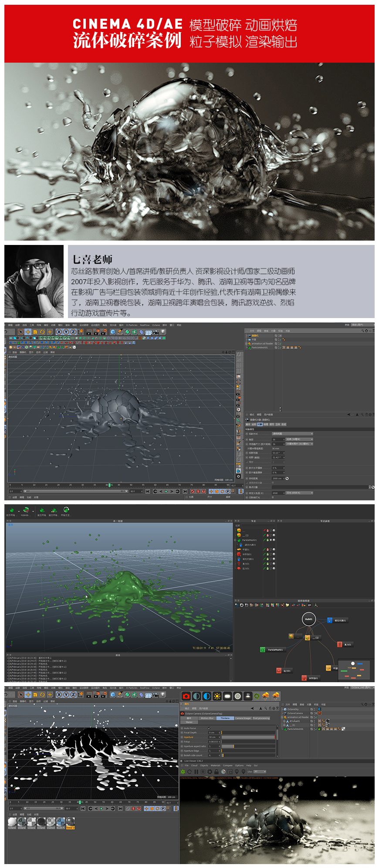Click the particle mesh icon in RealFlow shelf
The width and height of the screenshot is (379, 868).
[12, 510]
